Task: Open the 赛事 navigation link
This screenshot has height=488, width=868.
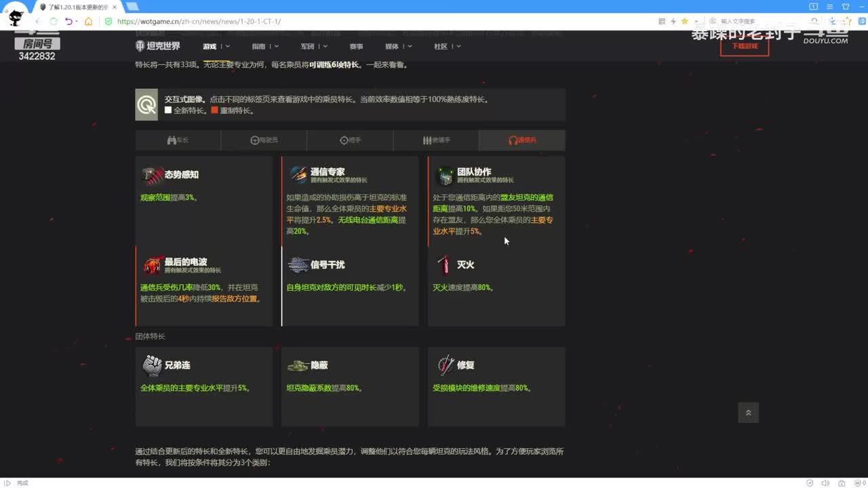Action: point(356,46)
